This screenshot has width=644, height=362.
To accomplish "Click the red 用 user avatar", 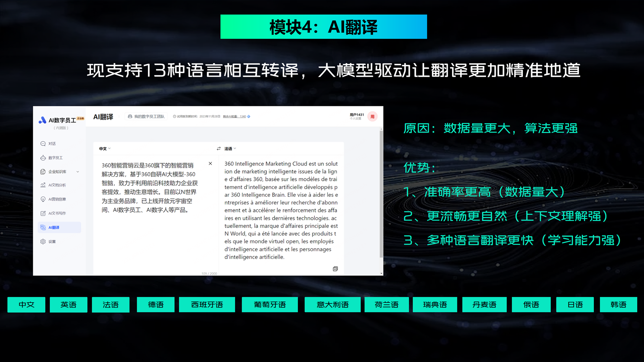I will point(372,117).
